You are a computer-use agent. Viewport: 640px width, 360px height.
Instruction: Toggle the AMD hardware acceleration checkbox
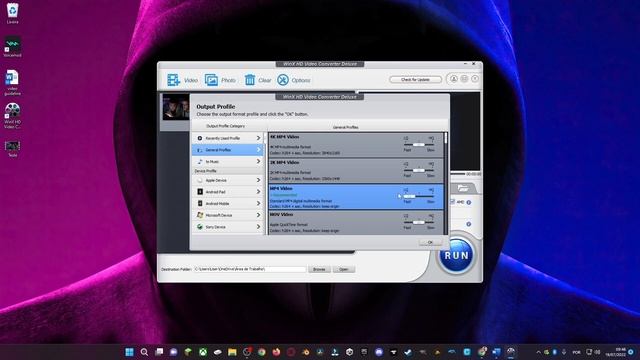(452, 202)
